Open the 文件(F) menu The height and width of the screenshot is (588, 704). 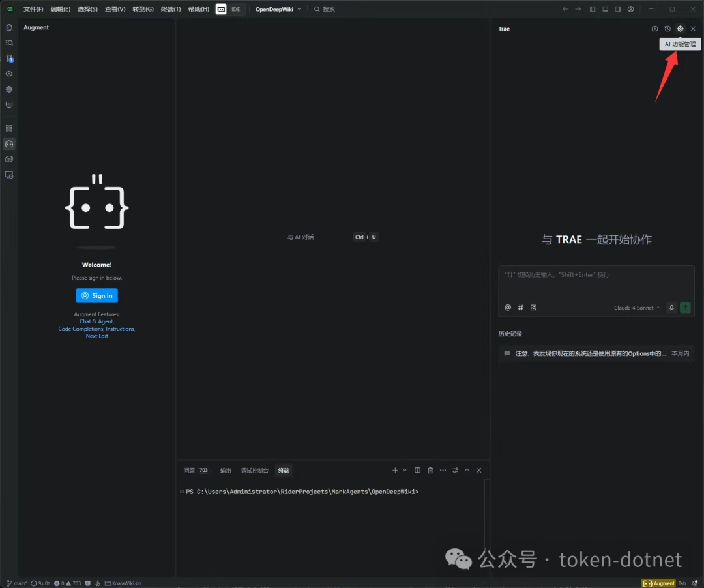pos(33,9)
